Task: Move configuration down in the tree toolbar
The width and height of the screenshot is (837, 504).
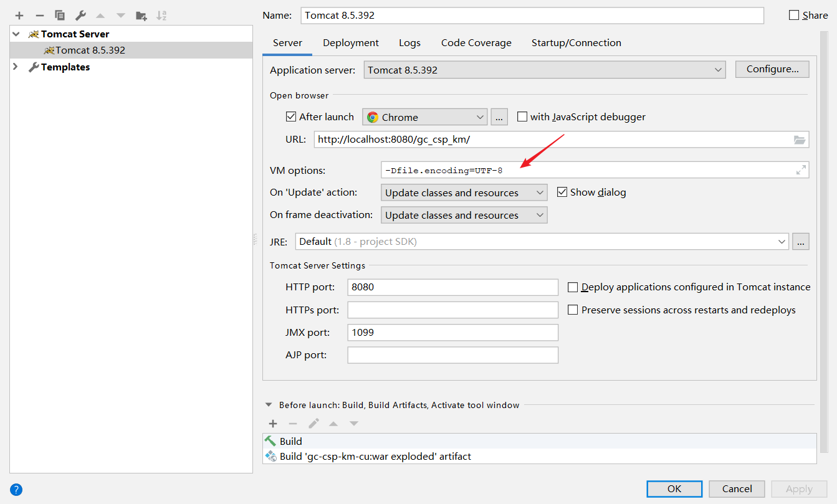Action: [x=121, y=16]
